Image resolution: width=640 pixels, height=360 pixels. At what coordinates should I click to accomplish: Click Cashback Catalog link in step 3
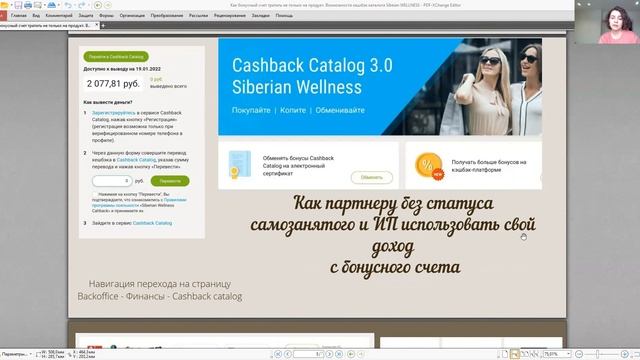pos(152,223)
